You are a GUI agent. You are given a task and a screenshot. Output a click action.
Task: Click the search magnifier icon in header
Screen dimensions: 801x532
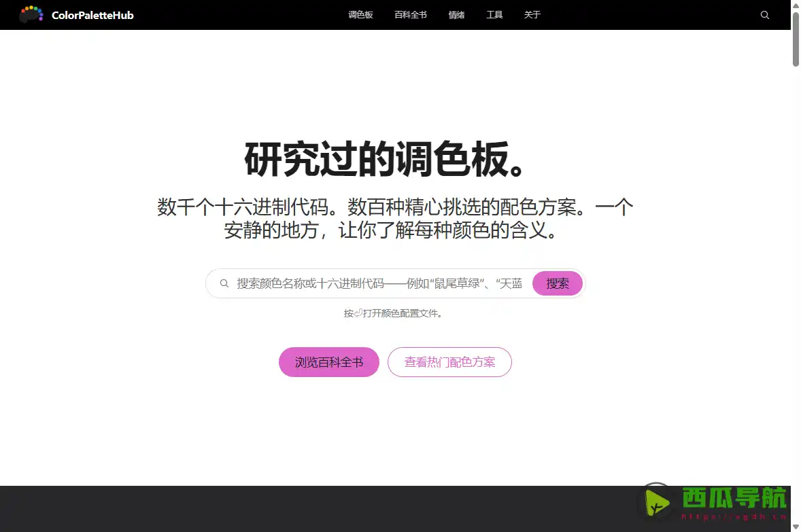click(765, 15)
